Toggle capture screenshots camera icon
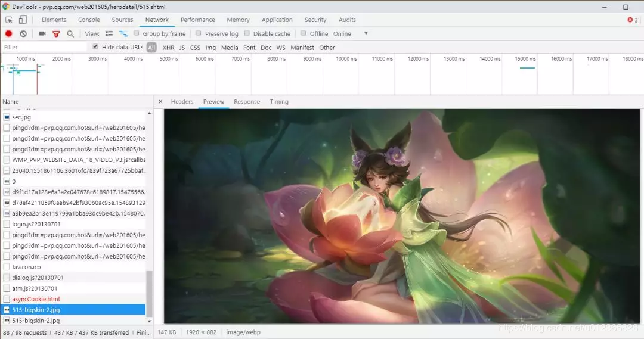The image size is (644, 339). click(x=42, y=33)
